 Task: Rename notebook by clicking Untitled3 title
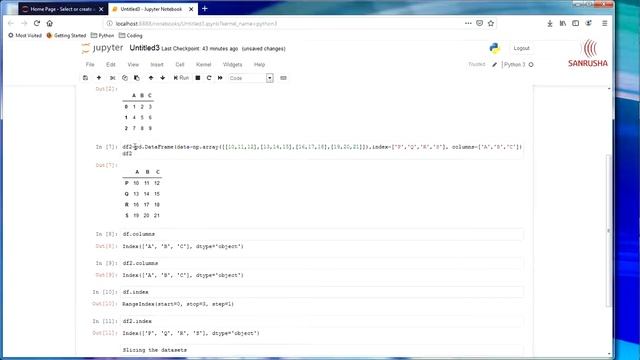[x=144, y=48]
